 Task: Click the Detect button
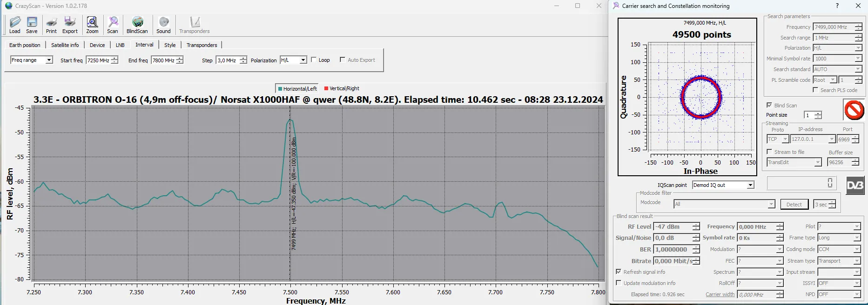[x=794, y=205]
